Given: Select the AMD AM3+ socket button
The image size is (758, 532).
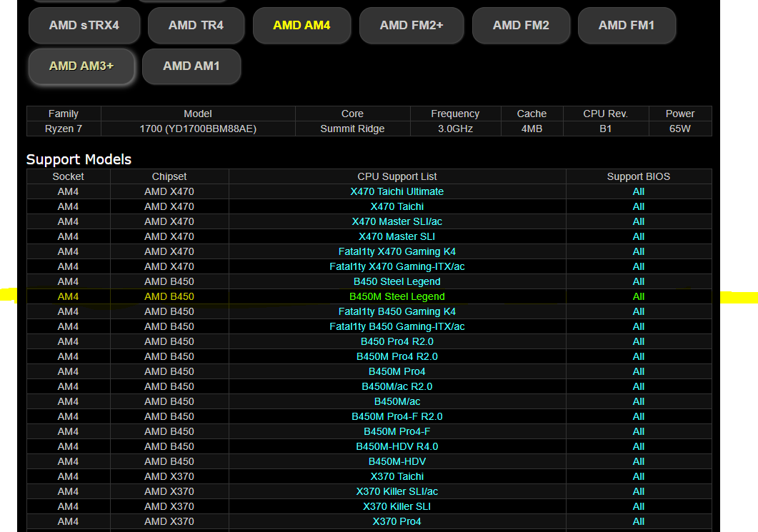Looking at the screenshot, I should pos(81,66).
